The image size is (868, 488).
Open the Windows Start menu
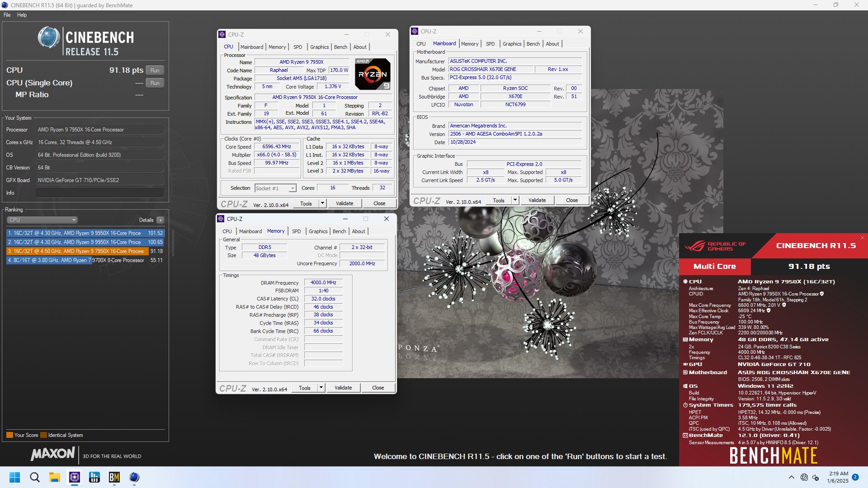click(x=15, y=477)
